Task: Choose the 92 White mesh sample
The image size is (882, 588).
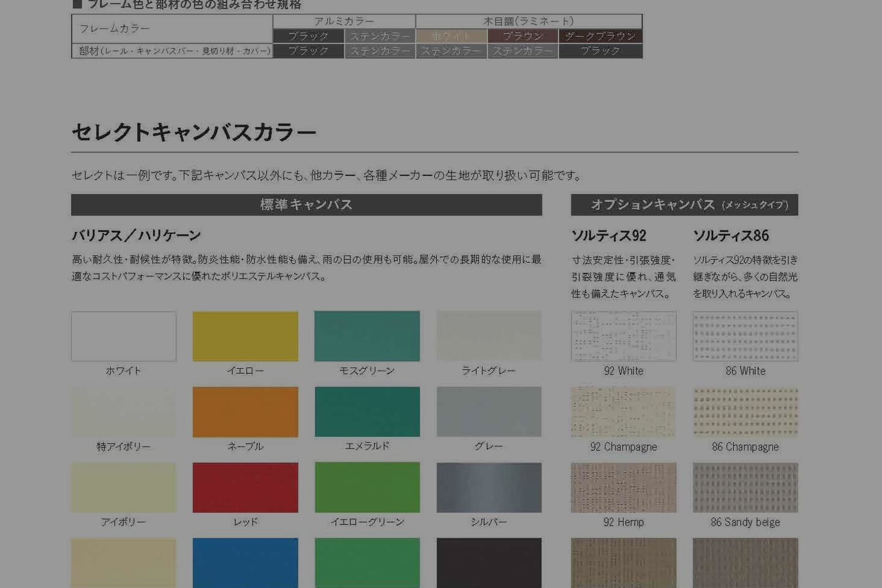Action: pyautogui.click(x=623, y=336)
